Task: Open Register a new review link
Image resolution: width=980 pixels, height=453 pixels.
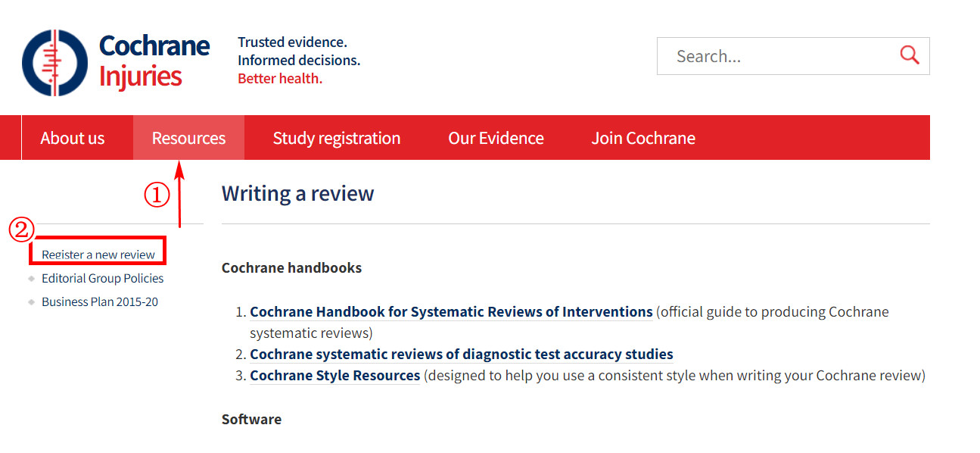Action: (x=98, y=255)
